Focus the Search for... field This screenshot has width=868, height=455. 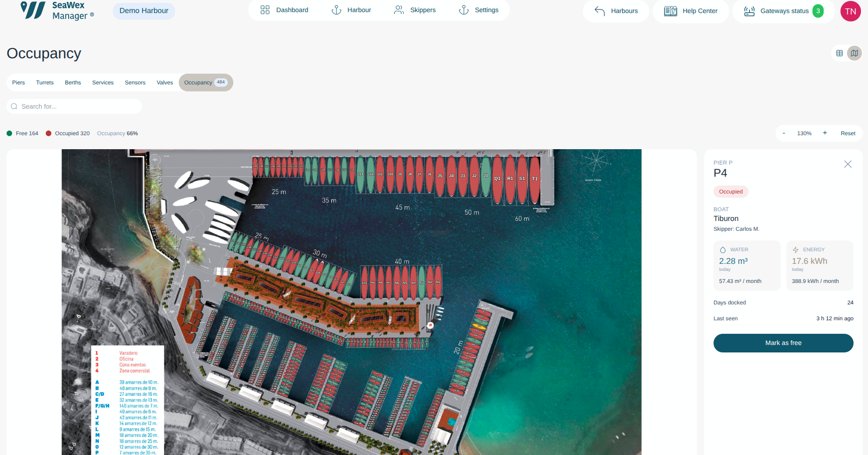coord(74,106)
